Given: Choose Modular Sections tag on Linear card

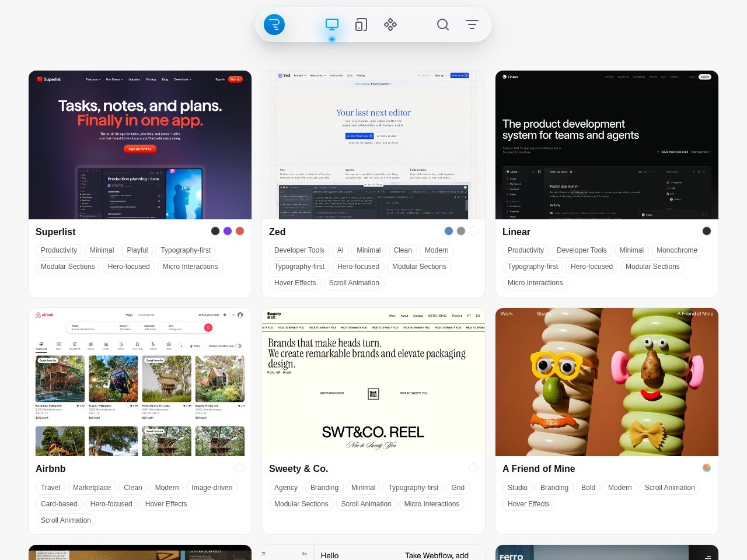Looking at the screenshot, I should 652,267.
